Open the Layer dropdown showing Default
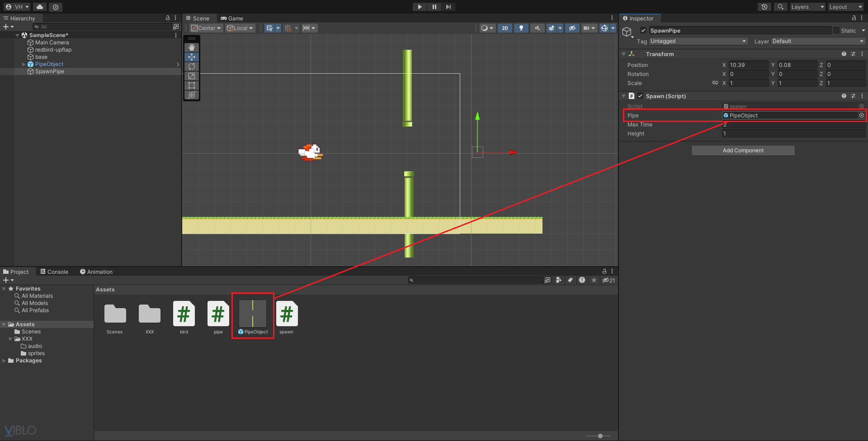Viewport: 868px width, 441px height. click(818, 41)
